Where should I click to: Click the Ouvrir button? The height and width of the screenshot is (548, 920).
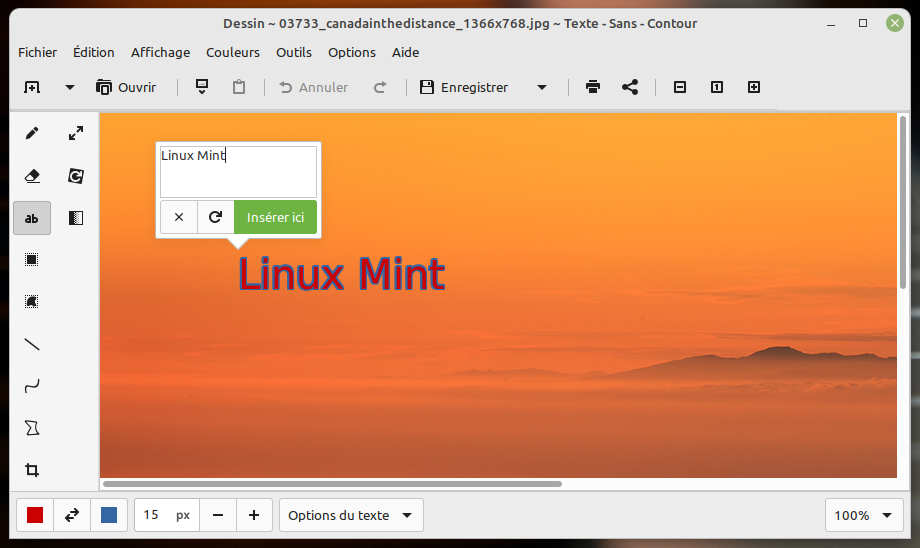(126, 87)
